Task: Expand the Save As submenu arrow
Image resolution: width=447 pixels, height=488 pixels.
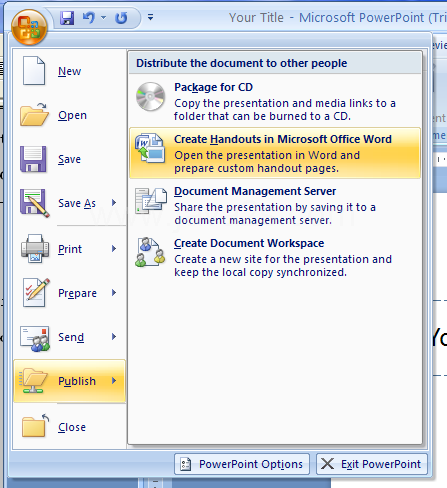Action: [114, 203]
